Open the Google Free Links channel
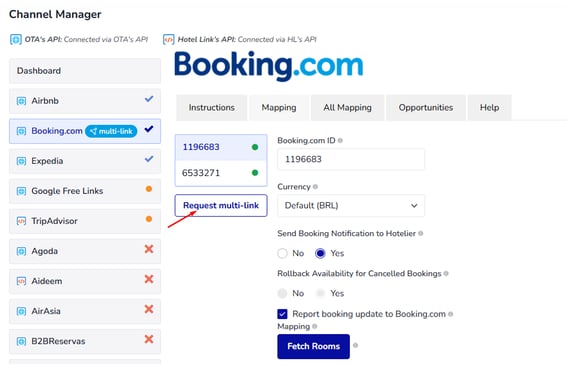 (x=85, y=191)
